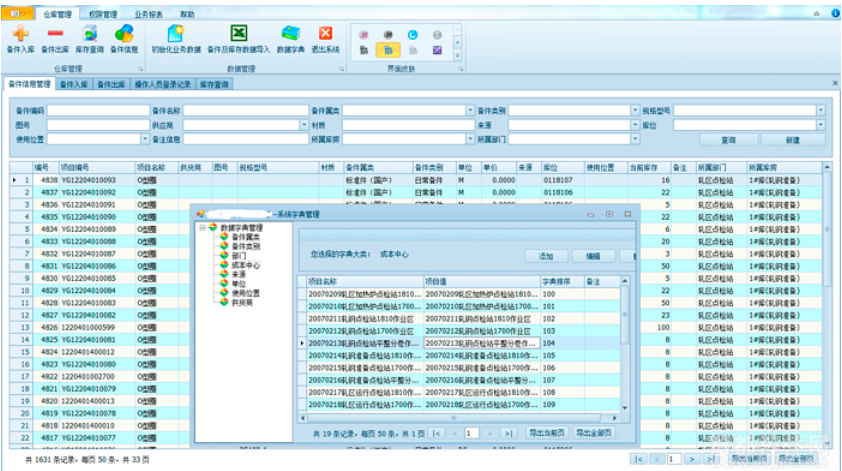Click the 初始化业务数据 icon
The width and height of the screenshot is (842, 471).
coord(175,36)
